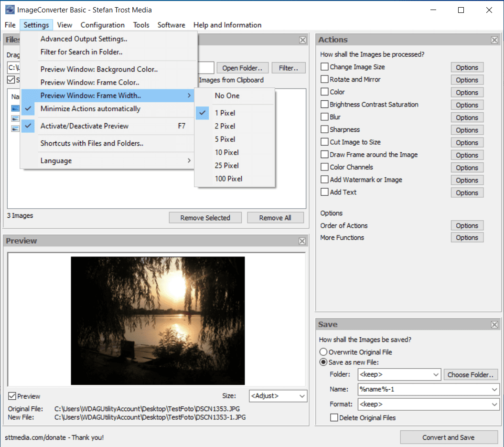Open the Configuration menu
Image resolution: width=504 pixels, height=447 pixels.
(103, 25)
